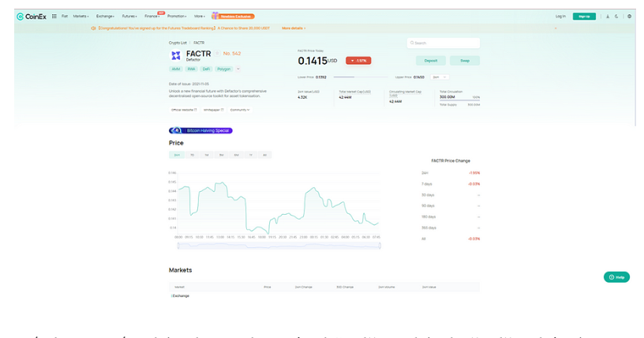Image resolution: width=644 pixels, height=338 pixels.
Task: Click the Total Market Cap label
Action: [355, 92]
